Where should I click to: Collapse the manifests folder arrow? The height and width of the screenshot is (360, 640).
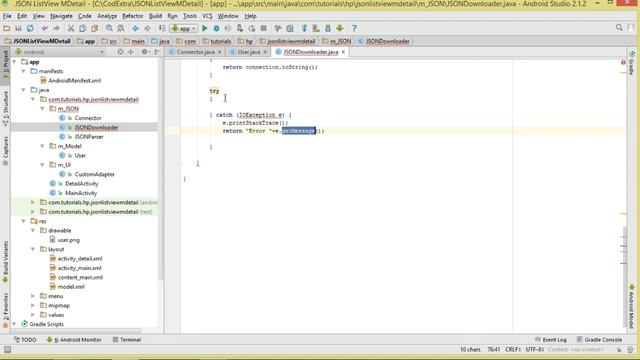tap(24, 71)
